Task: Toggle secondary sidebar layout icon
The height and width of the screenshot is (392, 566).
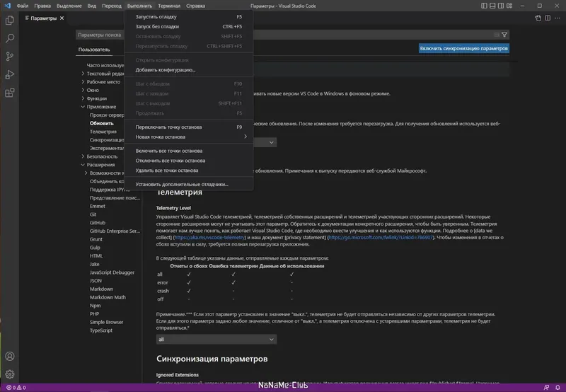Action: [x=501, y=6]
